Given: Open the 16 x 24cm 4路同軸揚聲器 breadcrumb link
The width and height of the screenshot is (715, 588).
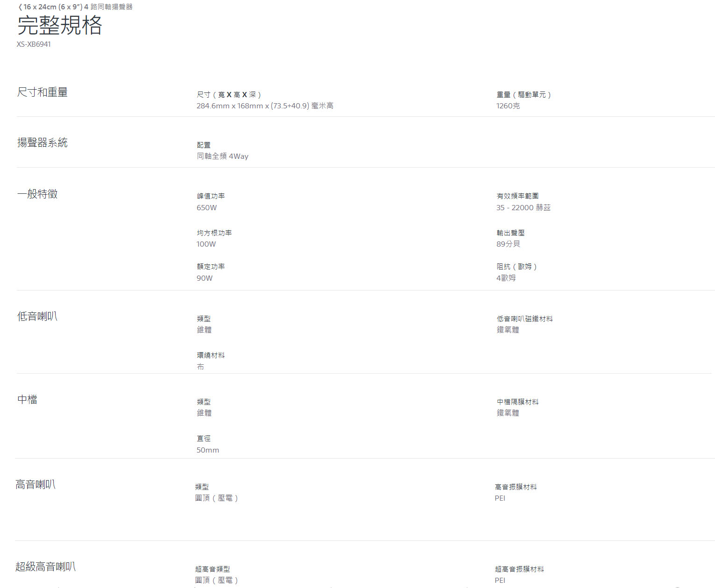Looking at the screenshot, I should (x=78, y=7).
